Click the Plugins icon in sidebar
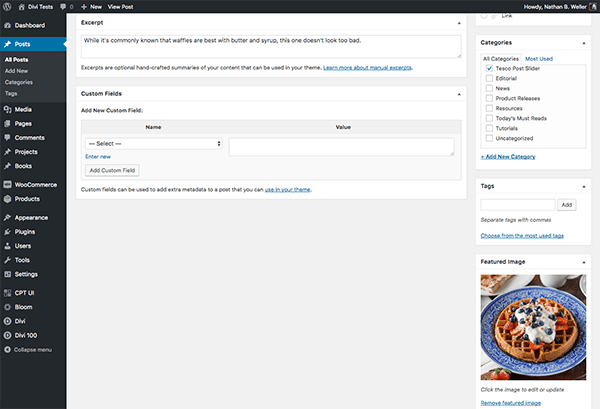Viewport: 600px width, 409px height. pos(8,231)
